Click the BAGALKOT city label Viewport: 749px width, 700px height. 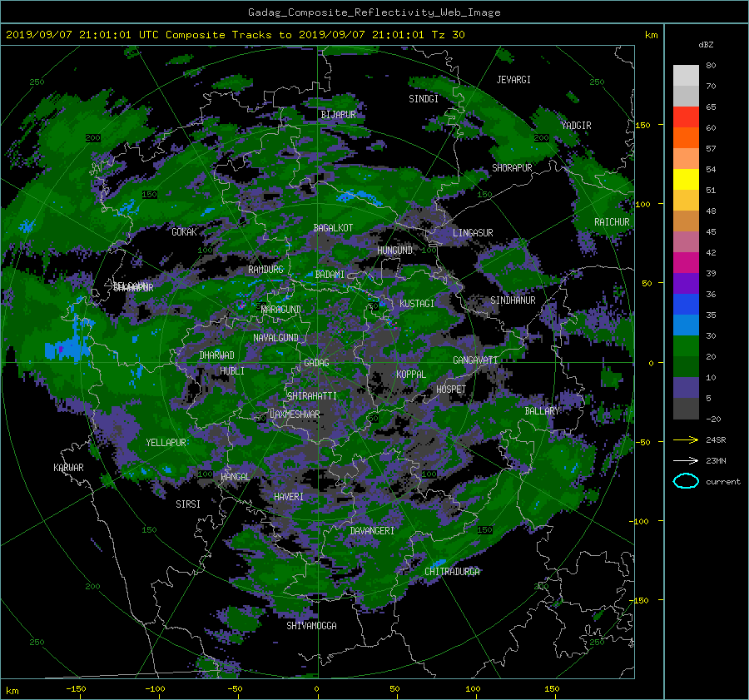point(333,228)
